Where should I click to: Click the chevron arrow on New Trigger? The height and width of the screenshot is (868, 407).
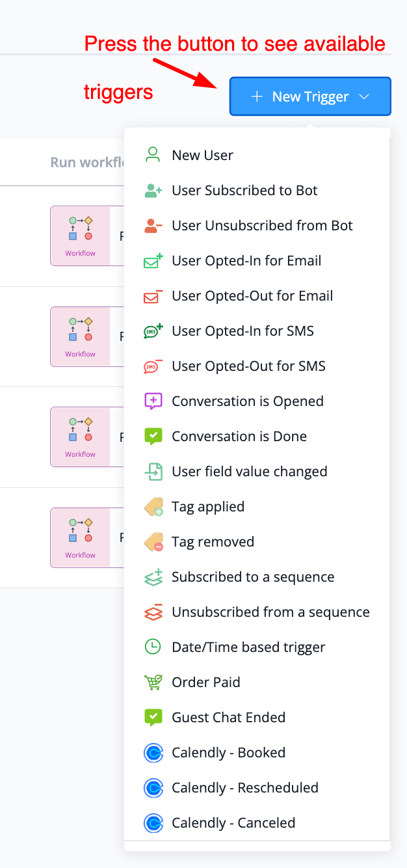click(364, 97)
